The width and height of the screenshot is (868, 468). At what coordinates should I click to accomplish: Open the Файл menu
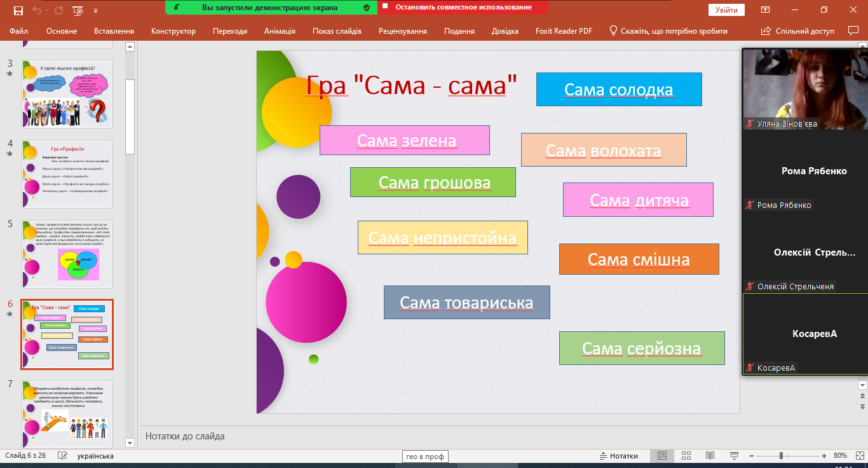(19, 31)
